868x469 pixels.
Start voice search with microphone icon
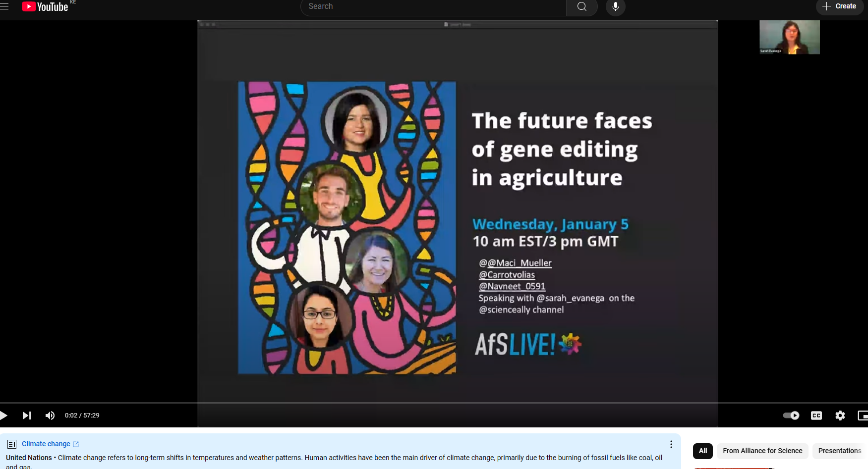pos(616,6)
